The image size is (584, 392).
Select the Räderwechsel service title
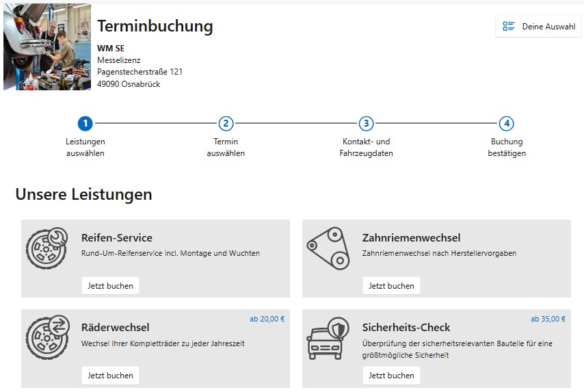tap(115, 328)
